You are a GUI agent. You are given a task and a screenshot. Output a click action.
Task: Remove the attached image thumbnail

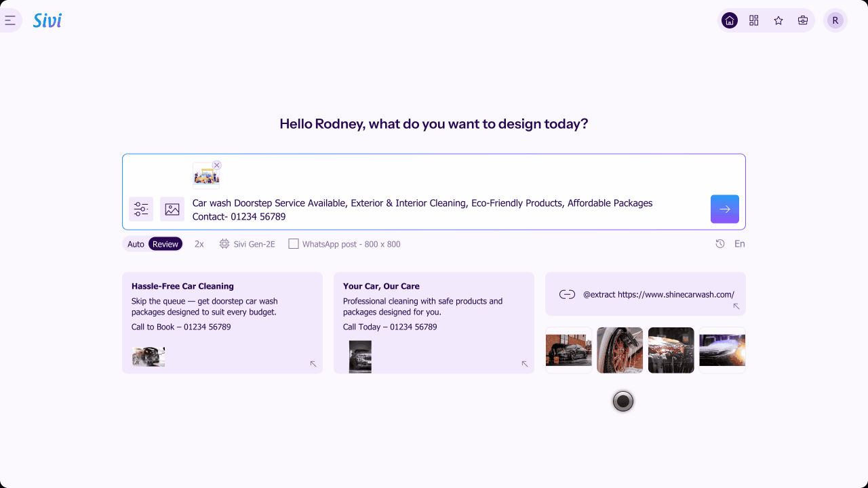[x=217, y=165]
